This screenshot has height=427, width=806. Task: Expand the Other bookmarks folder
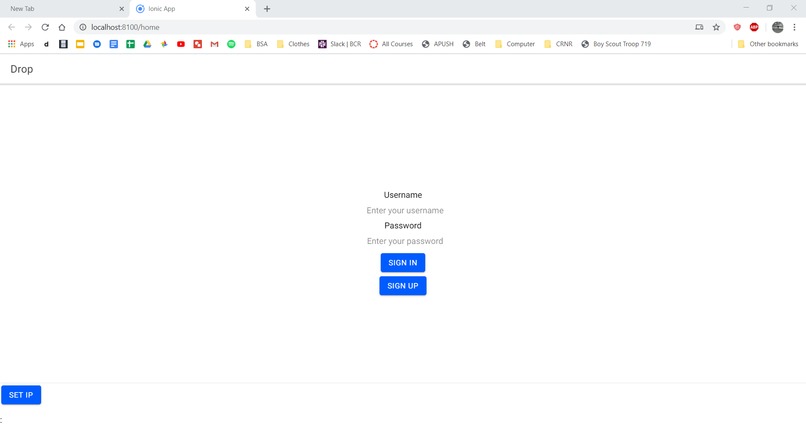coord(768,44)
